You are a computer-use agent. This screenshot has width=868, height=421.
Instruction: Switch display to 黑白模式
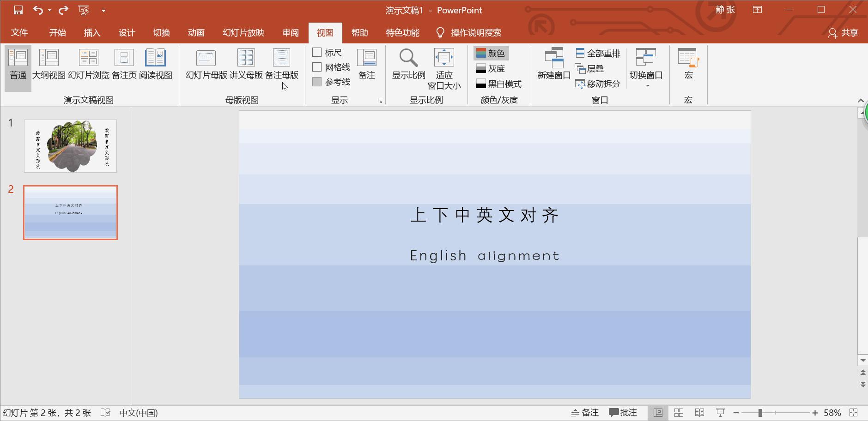tap(499, 84)
